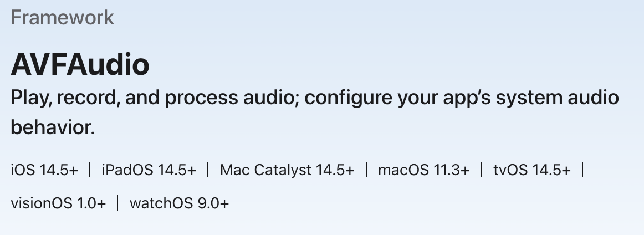This screenshot has width=644, height=235.
Task: Click the word "behavior." on the second line
Action: (53, 128)
